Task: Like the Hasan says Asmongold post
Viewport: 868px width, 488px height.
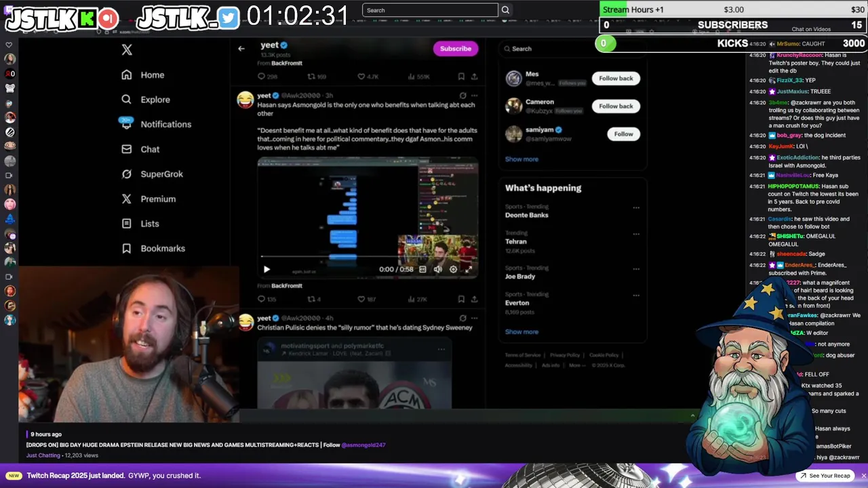Action: point(367,300)
